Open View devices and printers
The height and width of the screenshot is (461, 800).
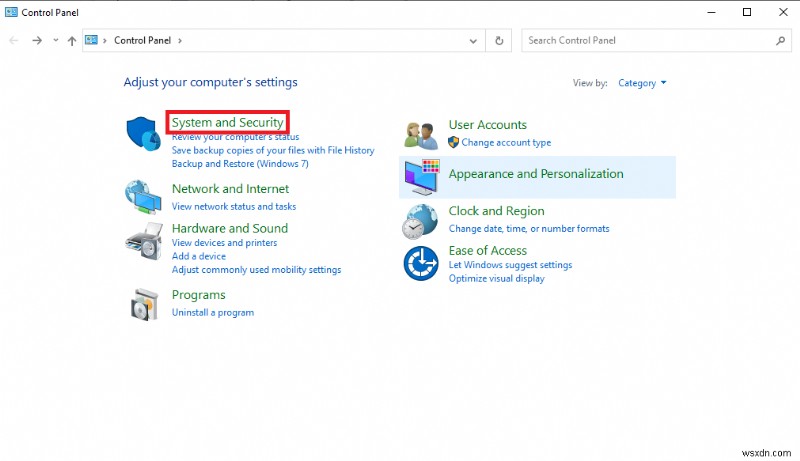coord(224,242)
